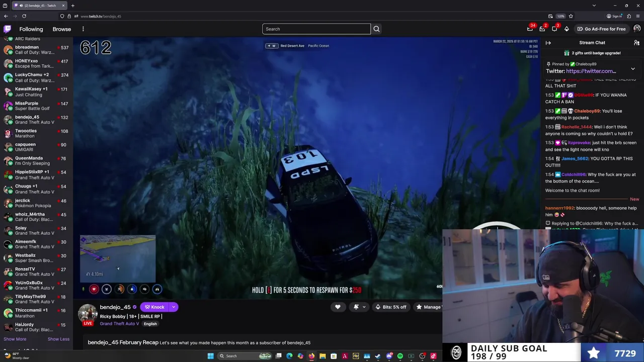The height and width of the screenshot is (362, 644).
Task: Click hannerrr1992 username in chat
Action: (x=559, y=208)
